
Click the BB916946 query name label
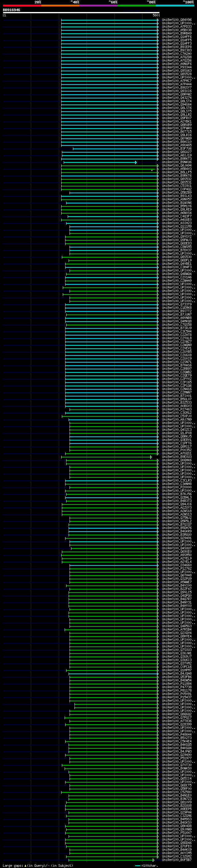tap(11, 10)
